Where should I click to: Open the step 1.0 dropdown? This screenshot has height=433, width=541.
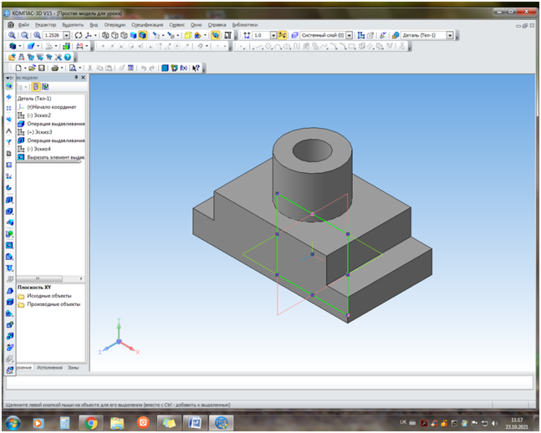coord(273,35)
